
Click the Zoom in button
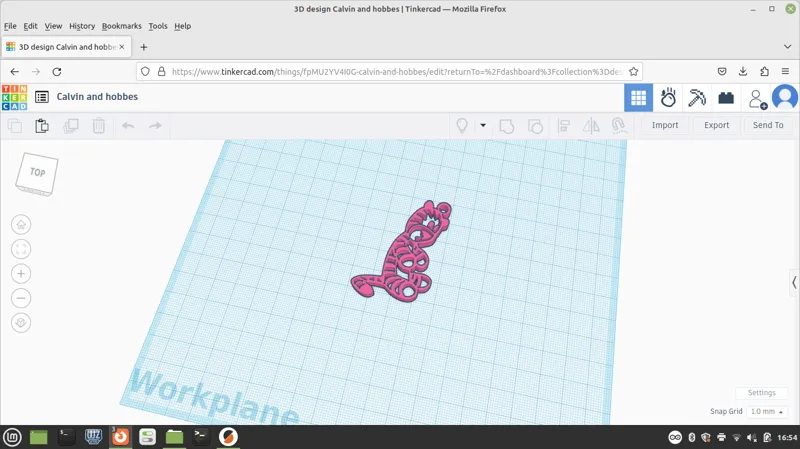21,273
